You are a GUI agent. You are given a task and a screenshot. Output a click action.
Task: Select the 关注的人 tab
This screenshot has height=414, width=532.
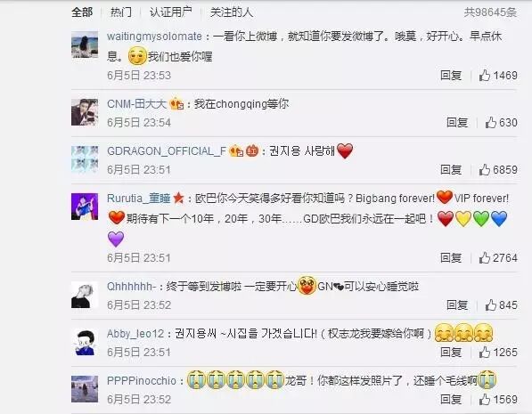[x=232, y=12]
